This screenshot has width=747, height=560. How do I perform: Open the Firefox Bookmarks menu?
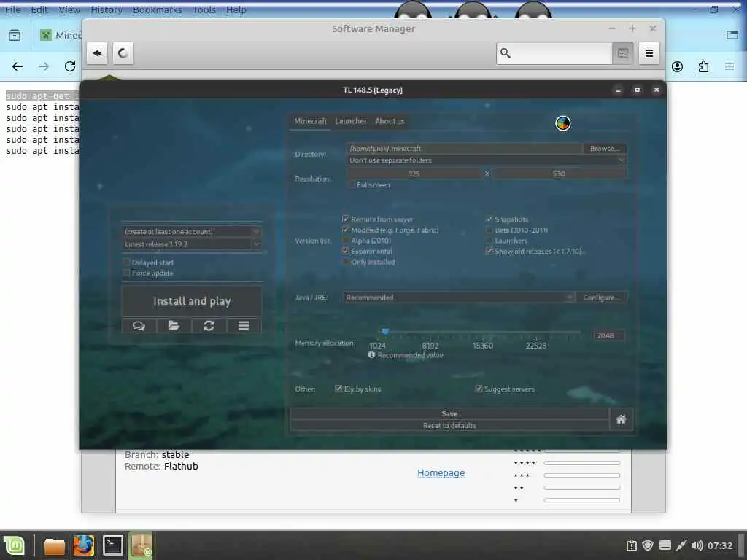point(158,9)
